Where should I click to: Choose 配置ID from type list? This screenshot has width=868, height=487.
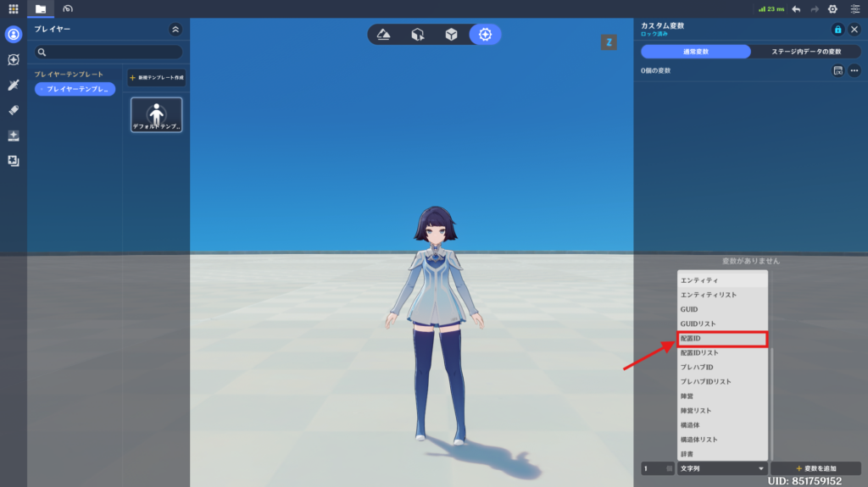[x=722, y=339]
